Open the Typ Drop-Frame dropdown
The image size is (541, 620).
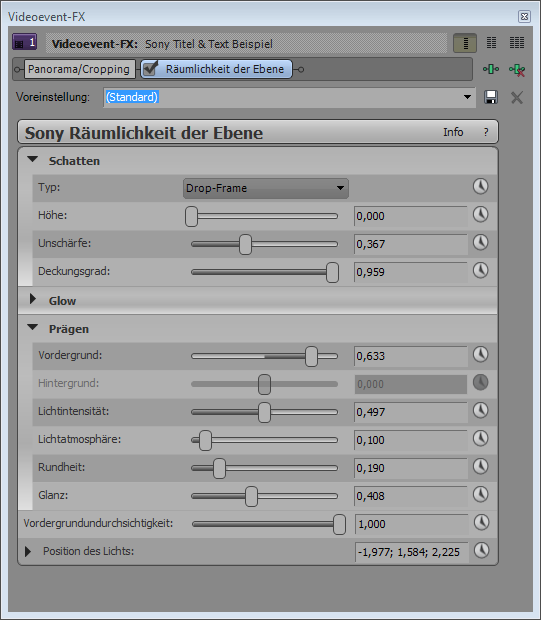(266, 188)
